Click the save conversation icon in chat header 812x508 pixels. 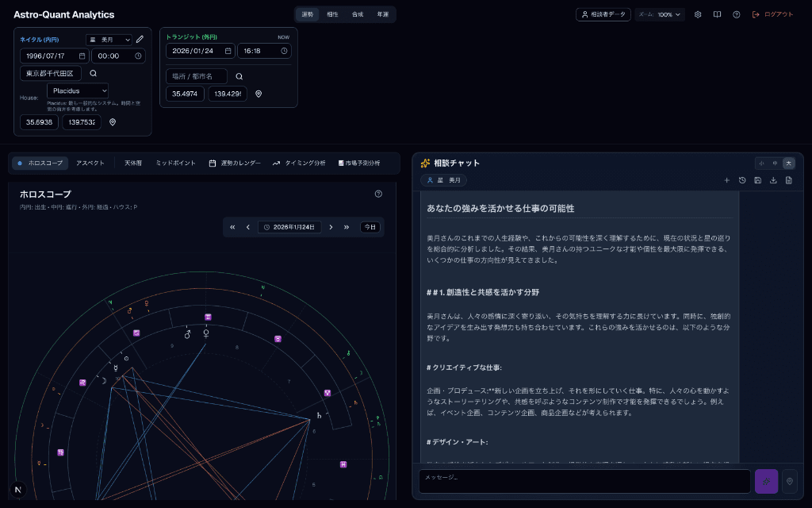coord(758,180)
